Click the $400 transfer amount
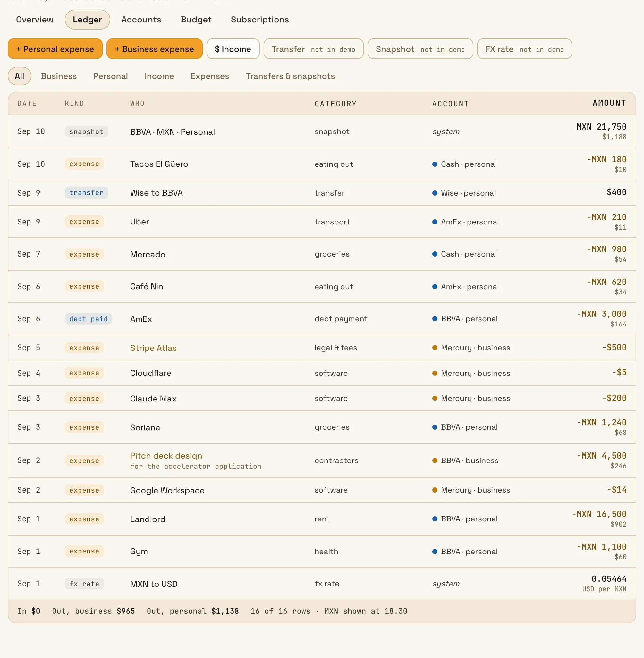 (x=616, y=192)
